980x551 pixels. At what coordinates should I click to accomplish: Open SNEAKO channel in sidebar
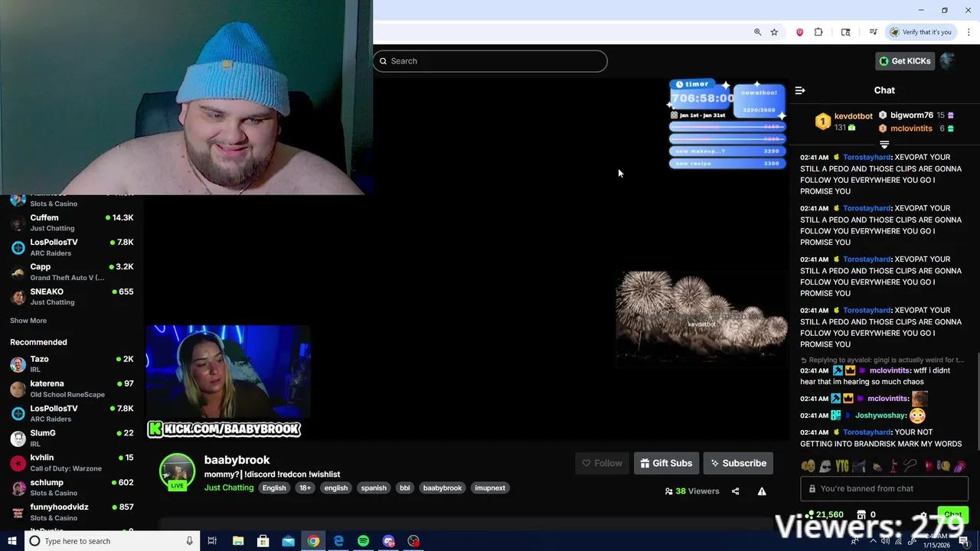(73, 296)
